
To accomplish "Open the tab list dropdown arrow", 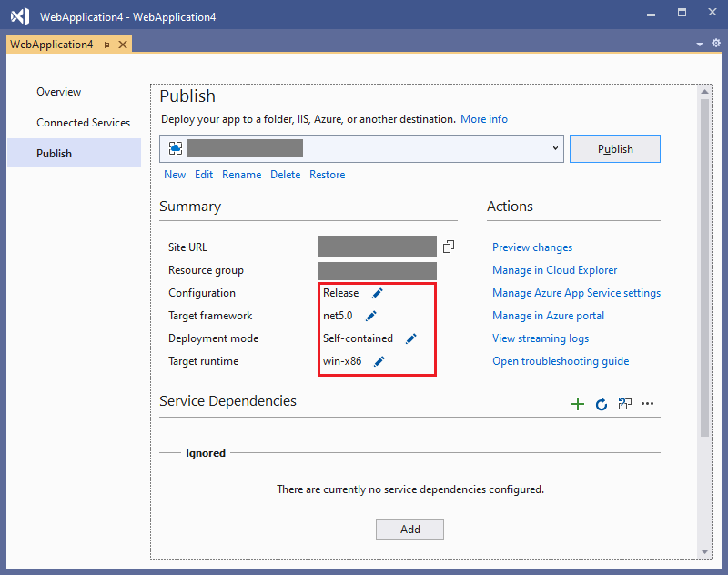I will pyautogui.click(x=700, y=45).
